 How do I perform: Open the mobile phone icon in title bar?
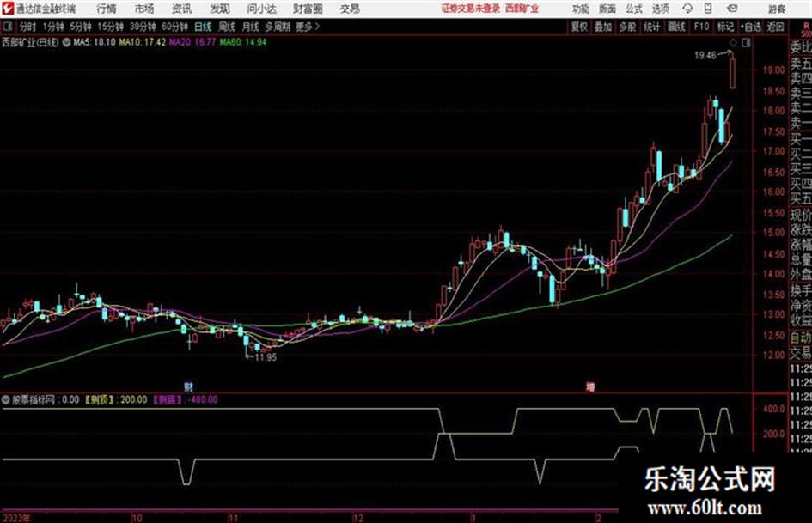click(708, 9)
